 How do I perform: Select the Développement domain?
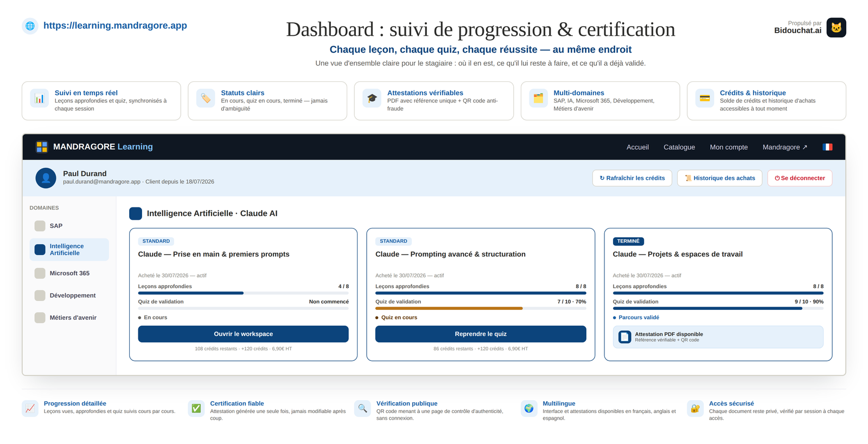[x=69, y=295]
